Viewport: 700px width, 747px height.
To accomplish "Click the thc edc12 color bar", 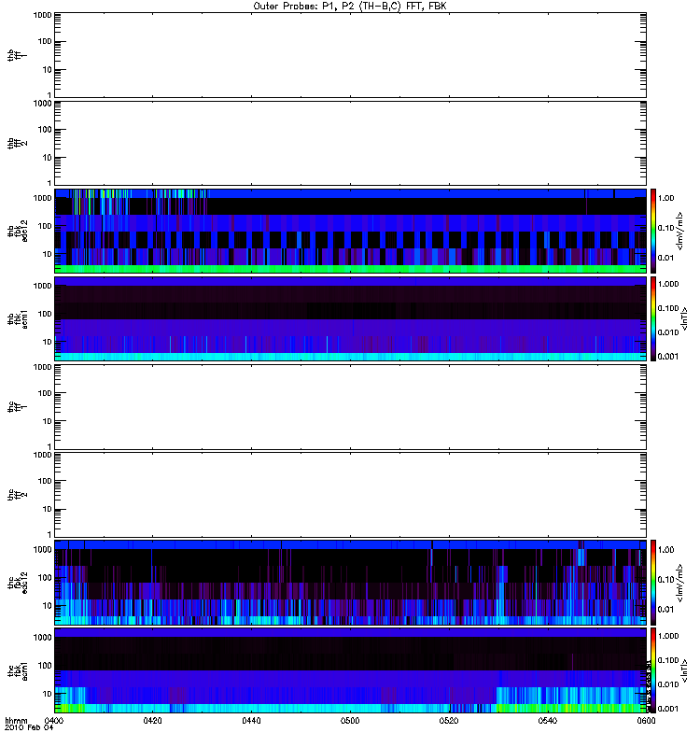I will pyautogui.click(x=653, y=583).
